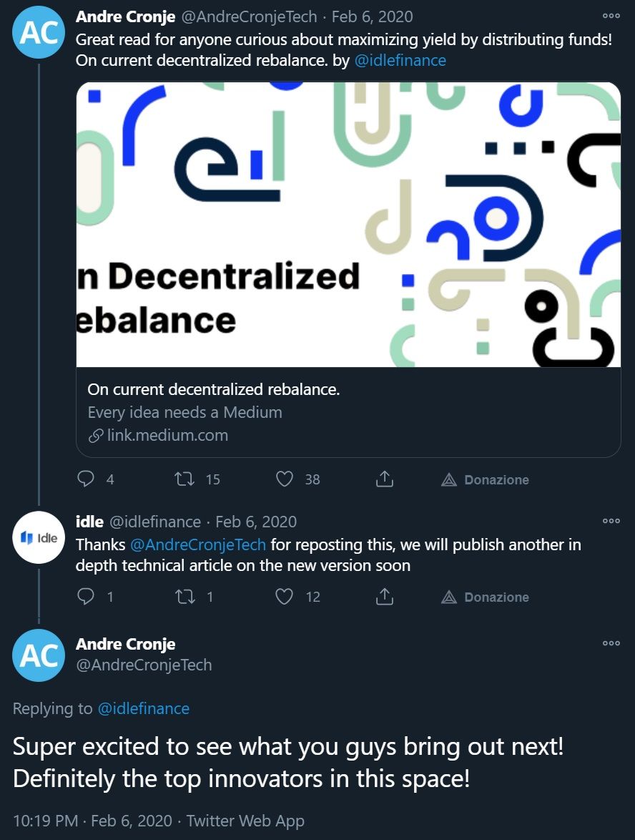Open the link.medium.com article link

click(x=167, y=435)
